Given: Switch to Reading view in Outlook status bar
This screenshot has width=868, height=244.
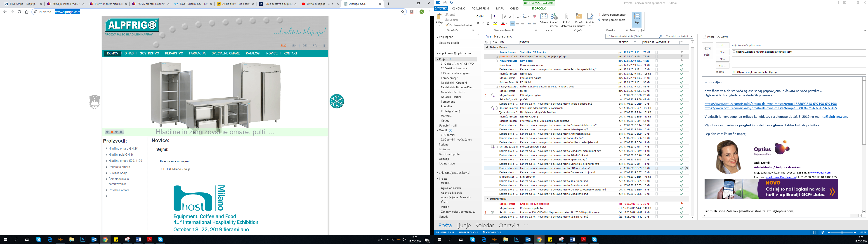Looking at the screenshot, I should coord(823,232).
